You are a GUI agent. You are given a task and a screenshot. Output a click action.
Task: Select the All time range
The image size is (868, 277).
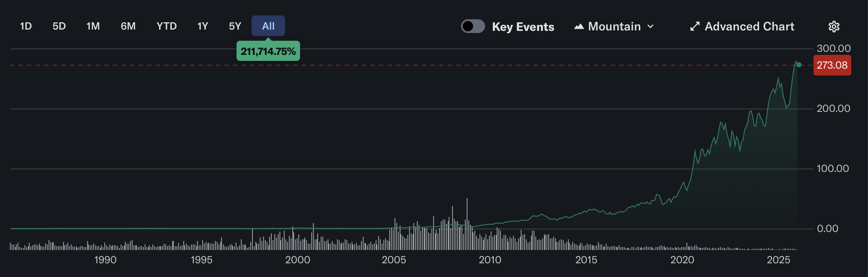(268, 26)
